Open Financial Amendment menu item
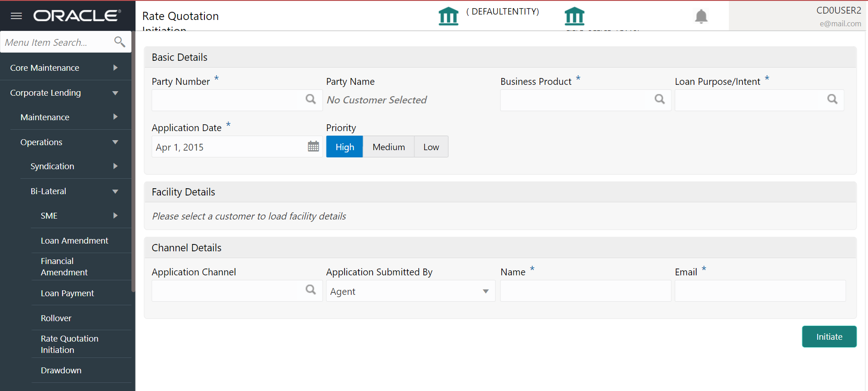868x391 pixels. [81, 267]
